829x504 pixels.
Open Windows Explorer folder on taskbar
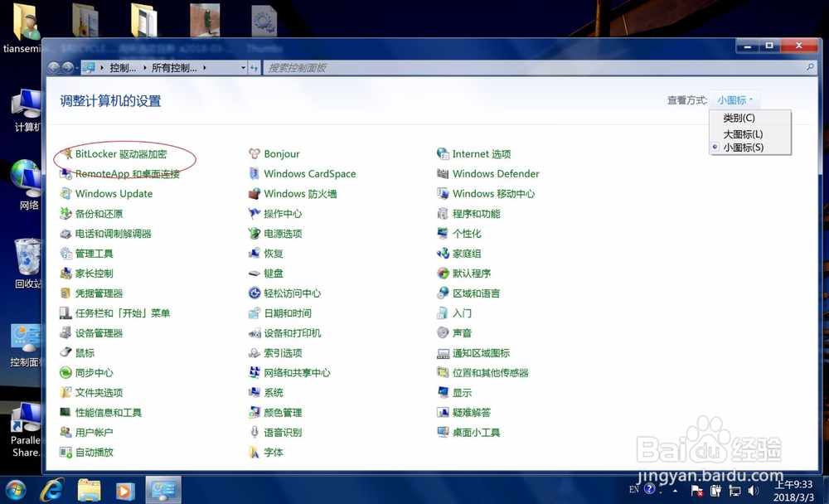click(89, 490)
